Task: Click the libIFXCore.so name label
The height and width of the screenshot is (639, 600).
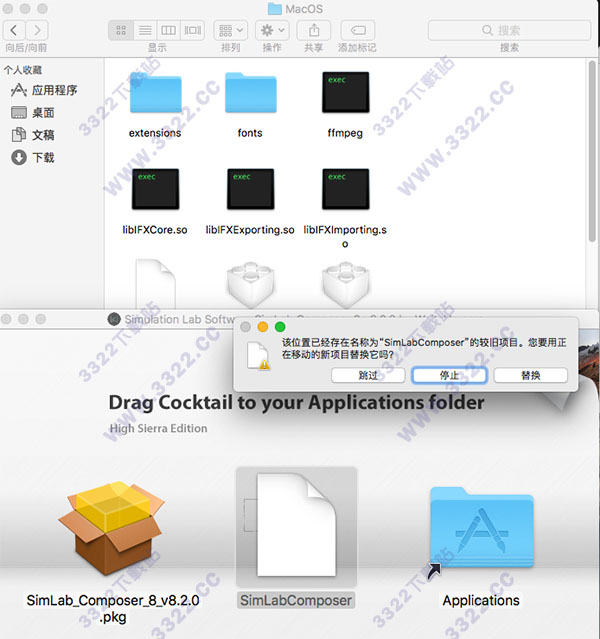Action: (x=155, y=230)
